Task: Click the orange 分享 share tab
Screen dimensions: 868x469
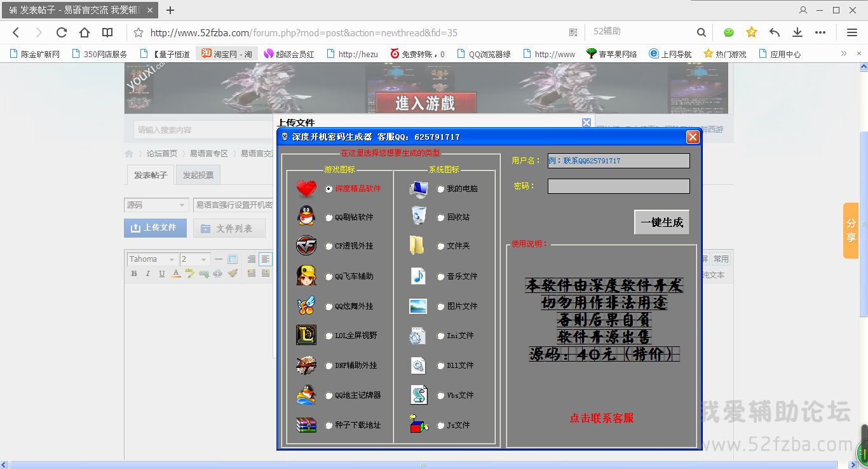Action: (x=851, y=230)
